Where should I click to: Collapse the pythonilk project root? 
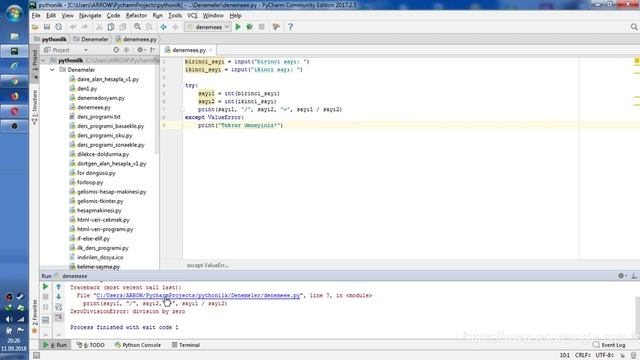point(43,60)
